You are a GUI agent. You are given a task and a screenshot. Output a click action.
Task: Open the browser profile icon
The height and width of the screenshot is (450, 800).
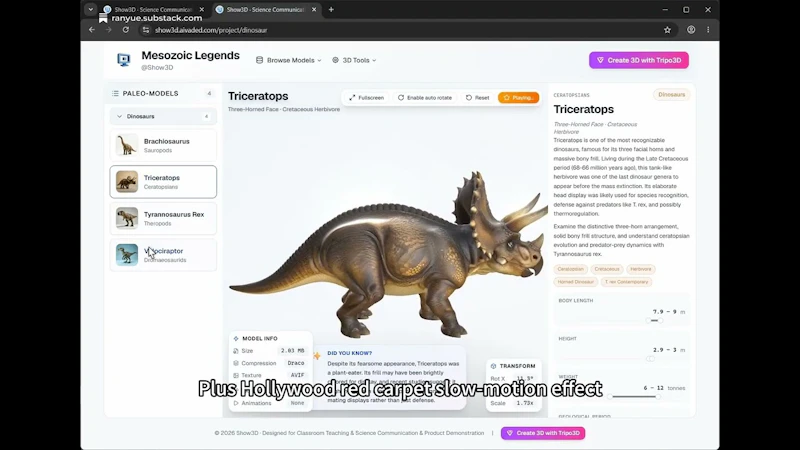(691, 30)
